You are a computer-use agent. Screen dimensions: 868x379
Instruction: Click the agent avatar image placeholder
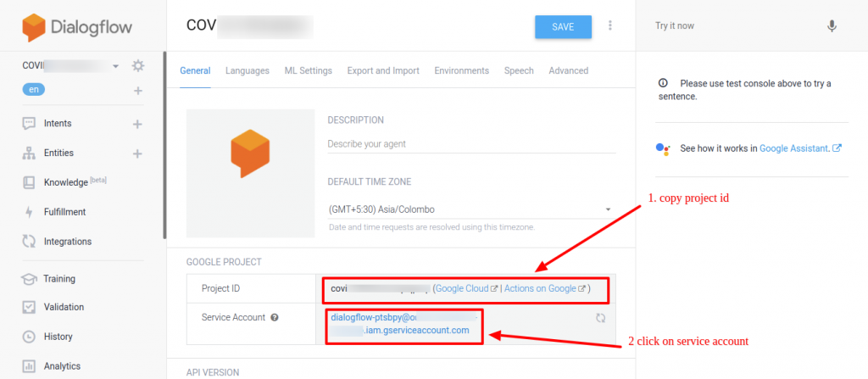(x=251, y=174)
